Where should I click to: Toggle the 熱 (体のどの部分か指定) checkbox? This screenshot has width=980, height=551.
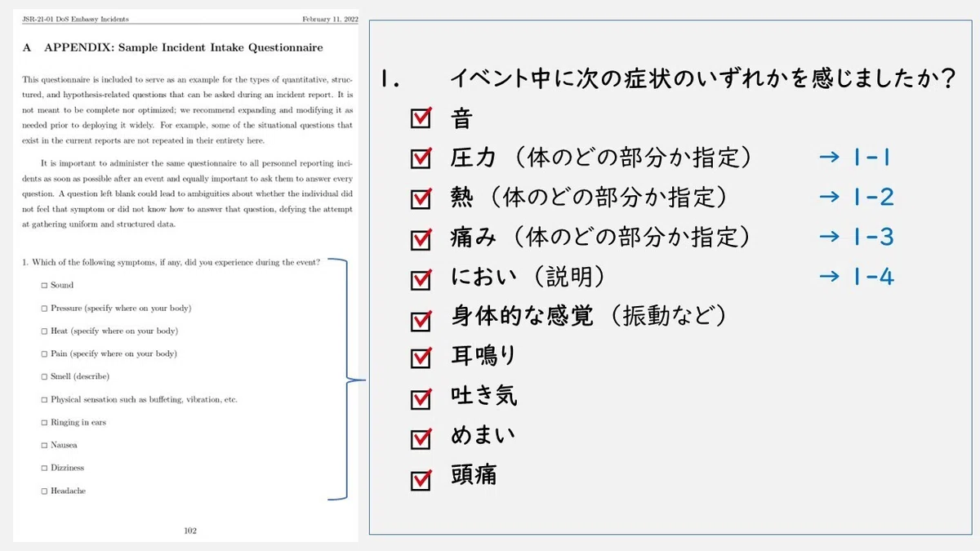[421, 198]
